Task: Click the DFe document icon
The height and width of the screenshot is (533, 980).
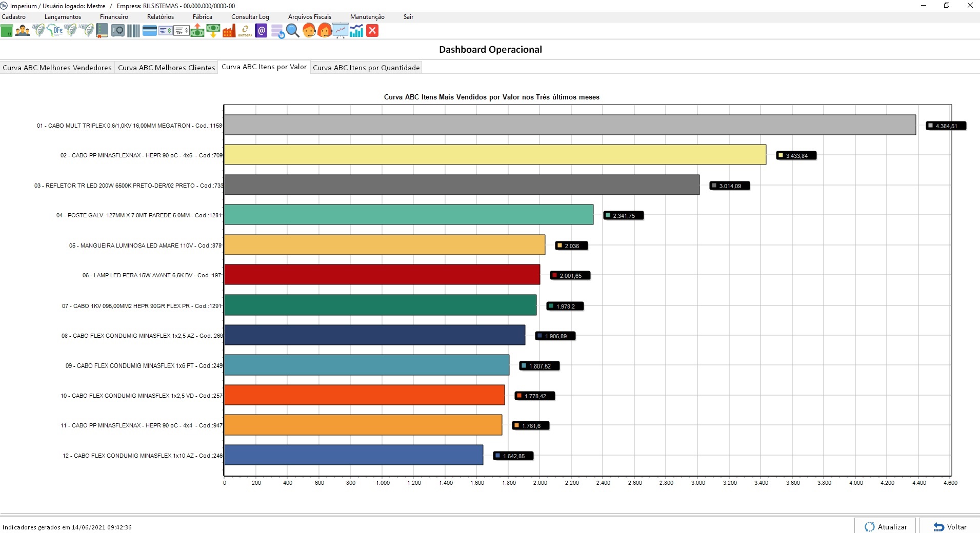Action: [55, 31]
